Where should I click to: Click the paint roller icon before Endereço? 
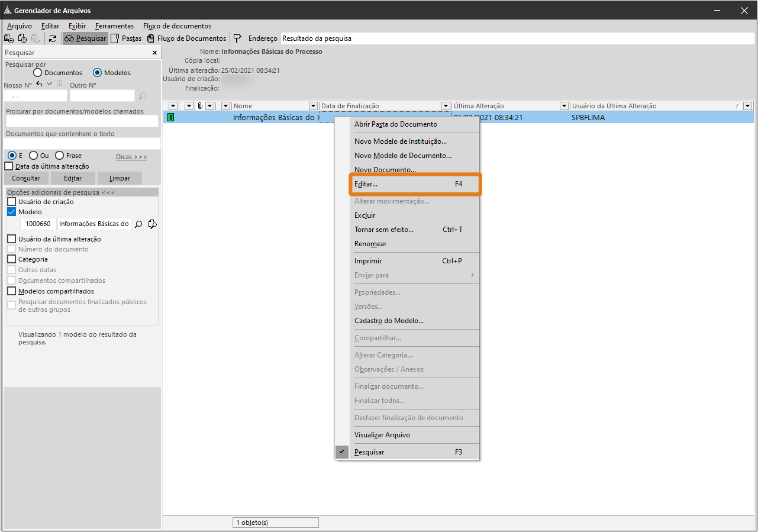click(237, 38)
